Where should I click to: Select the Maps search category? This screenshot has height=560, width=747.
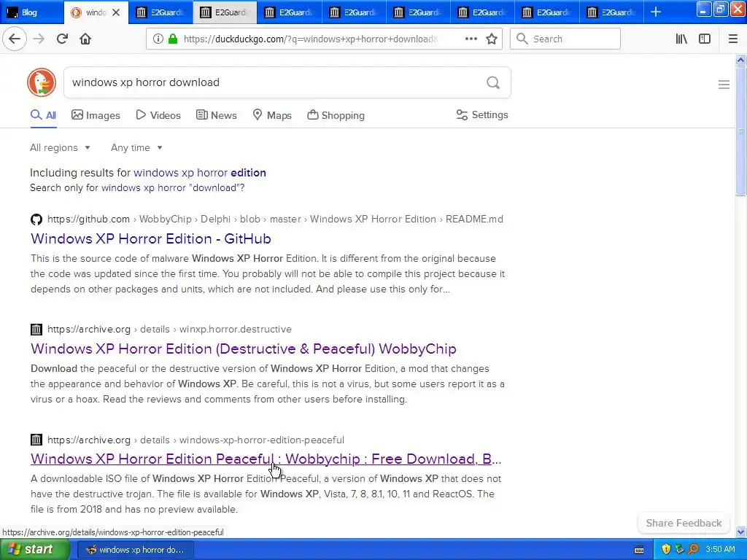pyautogui.click(x=272, y=115)
